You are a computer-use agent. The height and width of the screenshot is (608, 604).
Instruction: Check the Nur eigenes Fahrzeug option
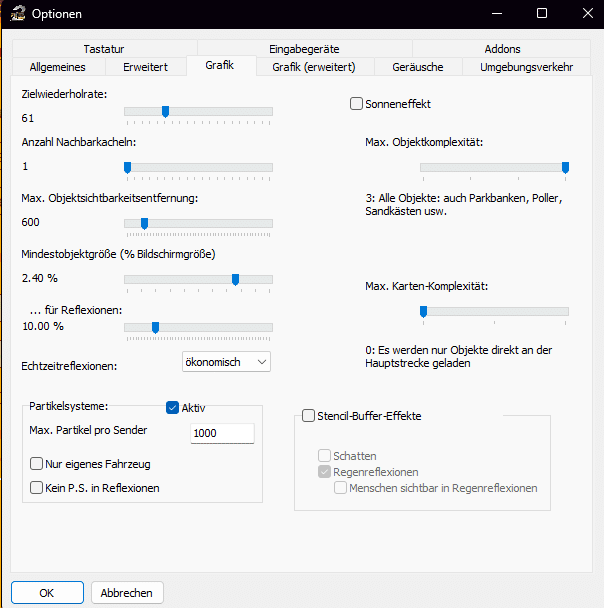(37, 464)
